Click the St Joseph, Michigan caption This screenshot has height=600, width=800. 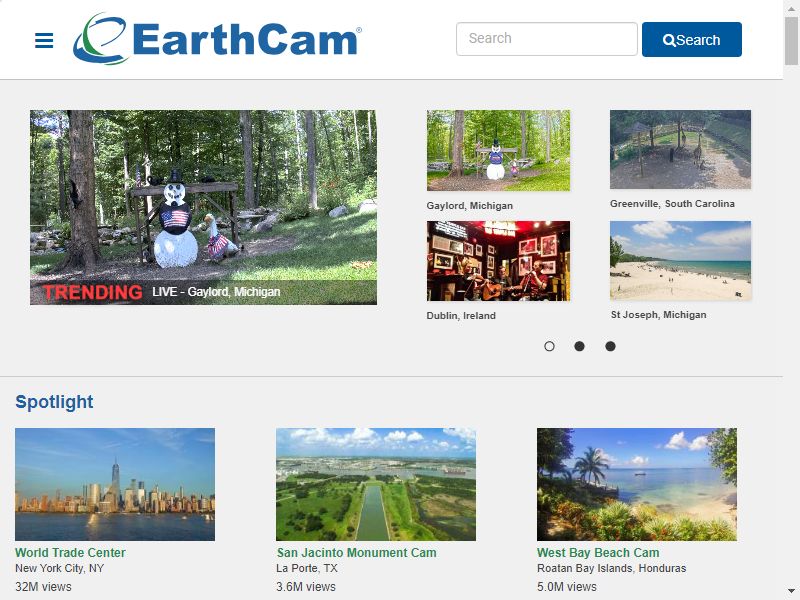(658, 314)
